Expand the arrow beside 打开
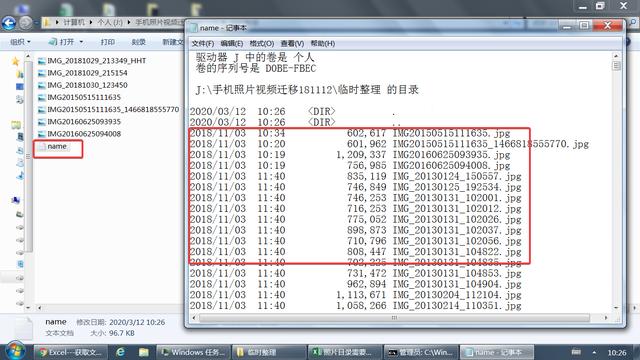The height and width of the screenshot is (360, 640). (81, 42)
